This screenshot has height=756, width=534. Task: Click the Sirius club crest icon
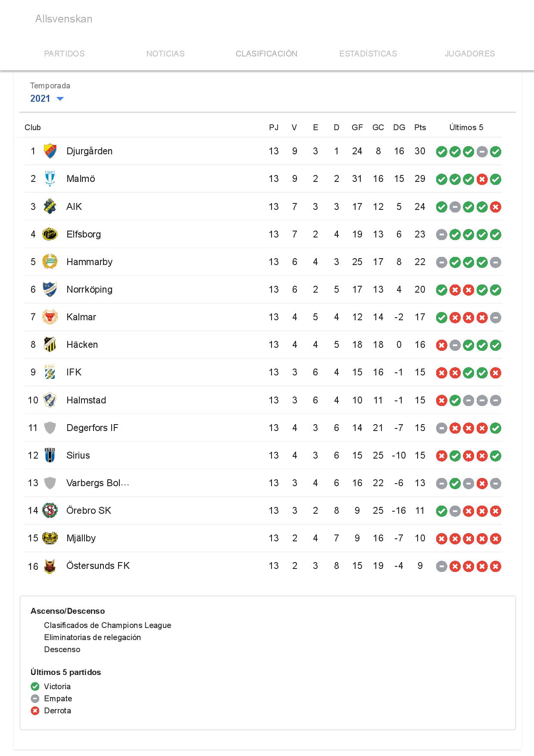click(x=50, y=455)
